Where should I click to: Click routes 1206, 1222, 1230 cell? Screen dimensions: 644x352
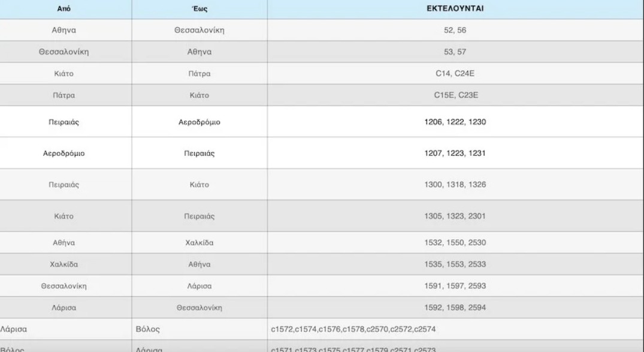click(455, 122)
